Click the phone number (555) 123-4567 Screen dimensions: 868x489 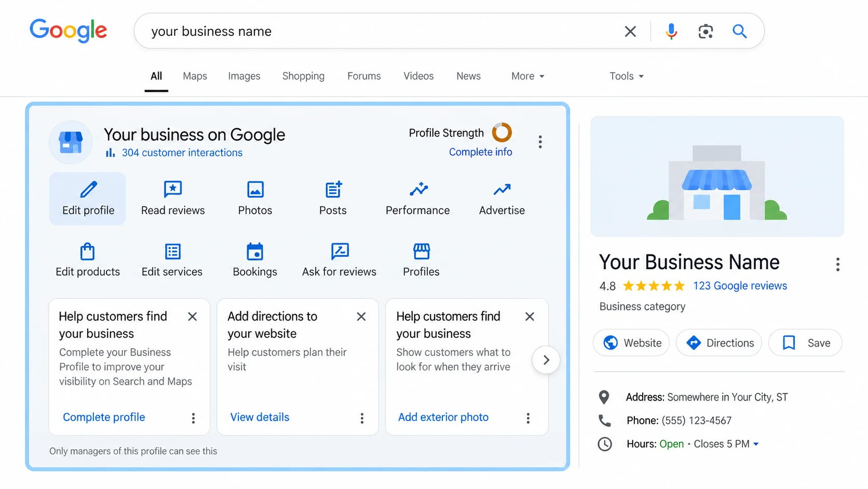696,420
